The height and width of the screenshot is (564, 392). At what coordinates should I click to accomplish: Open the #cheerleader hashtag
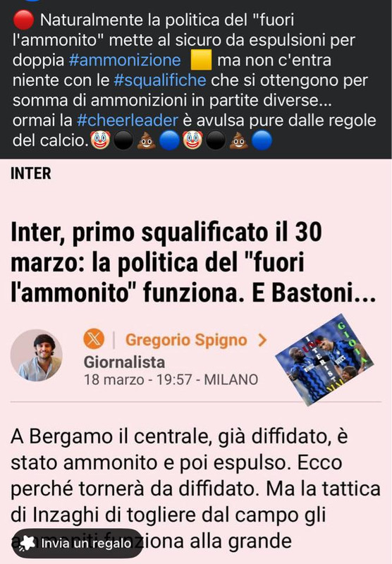click(x=128, y=121)
